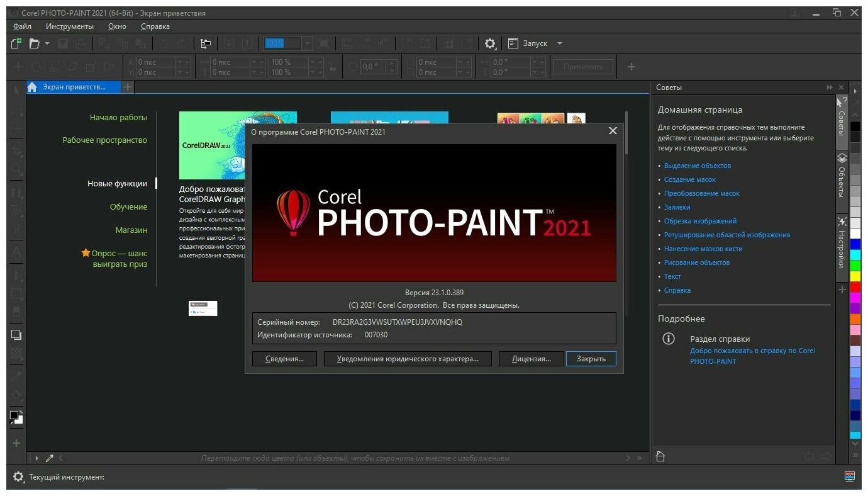This screenshot has height=496, width=868.
Task: Click the Сведения... button
Action: pyautogui.click(x=284, y=359)
